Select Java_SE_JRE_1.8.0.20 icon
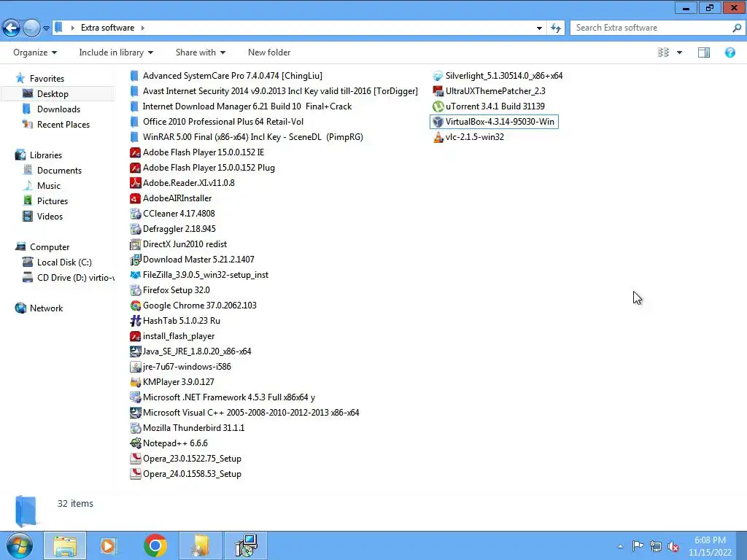747x560 pixels. (x=135, y=351)
